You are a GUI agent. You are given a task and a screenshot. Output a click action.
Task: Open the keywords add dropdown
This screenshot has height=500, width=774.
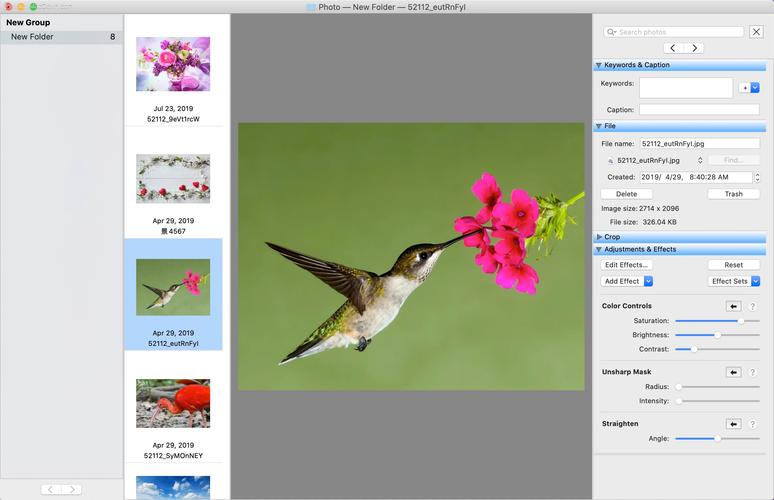point(749,88)
